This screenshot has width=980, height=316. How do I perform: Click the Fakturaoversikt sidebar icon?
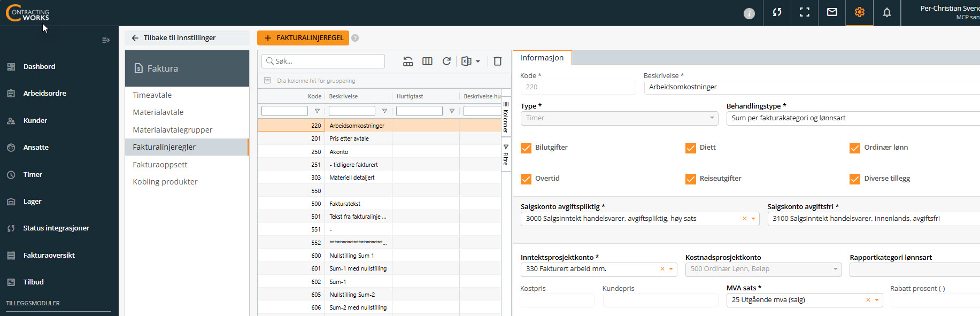click(x=11, y=256)
